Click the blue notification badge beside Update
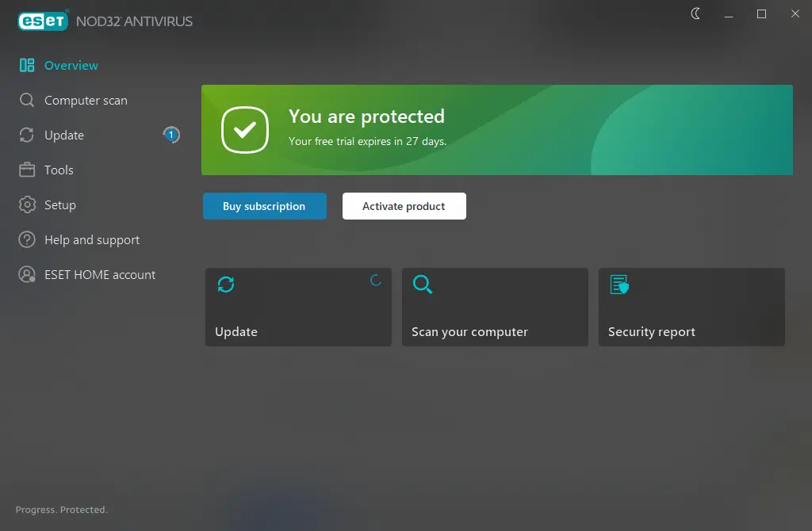 coord(171,135)
